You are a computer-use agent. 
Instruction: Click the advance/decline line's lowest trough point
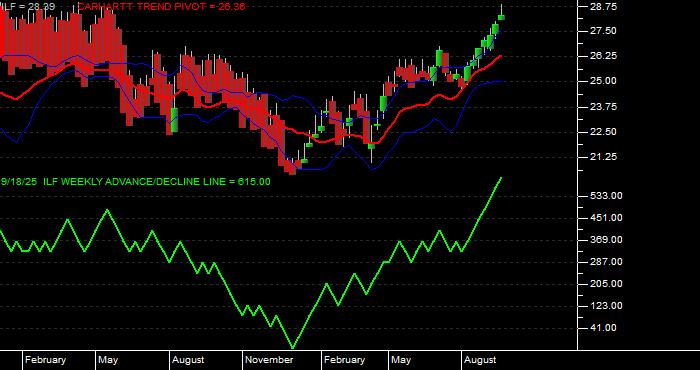pyautogui.click(x=293, y=348)
